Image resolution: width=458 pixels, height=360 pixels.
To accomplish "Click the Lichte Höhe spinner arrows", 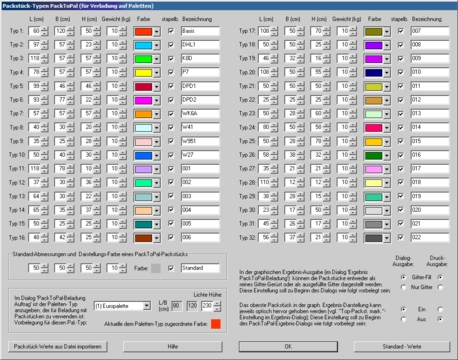I will pyautogui.click(x=217, y=306).
